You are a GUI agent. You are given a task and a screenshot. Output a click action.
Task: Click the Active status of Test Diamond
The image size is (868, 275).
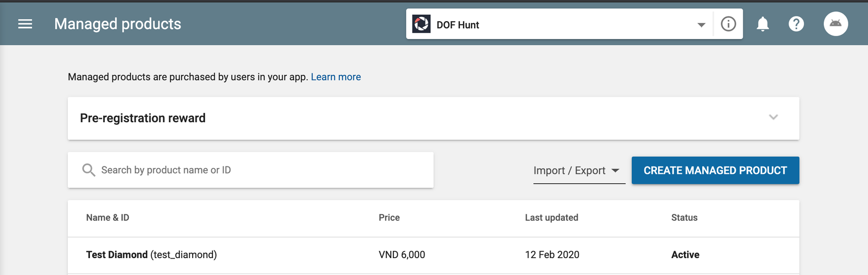pyautogui.click(x=685, y=255)
